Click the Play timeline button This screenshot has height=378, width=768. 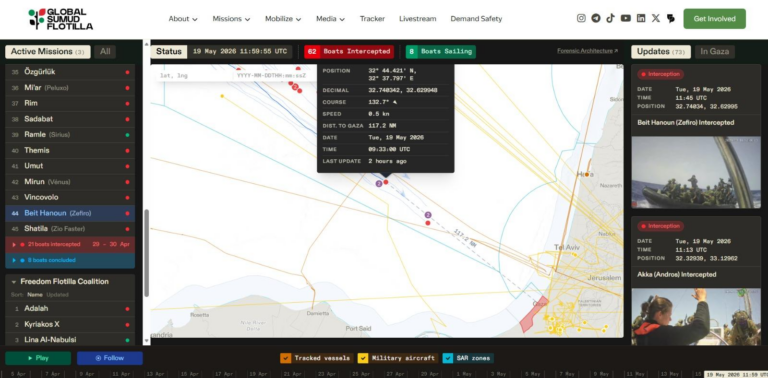point(38,358)
